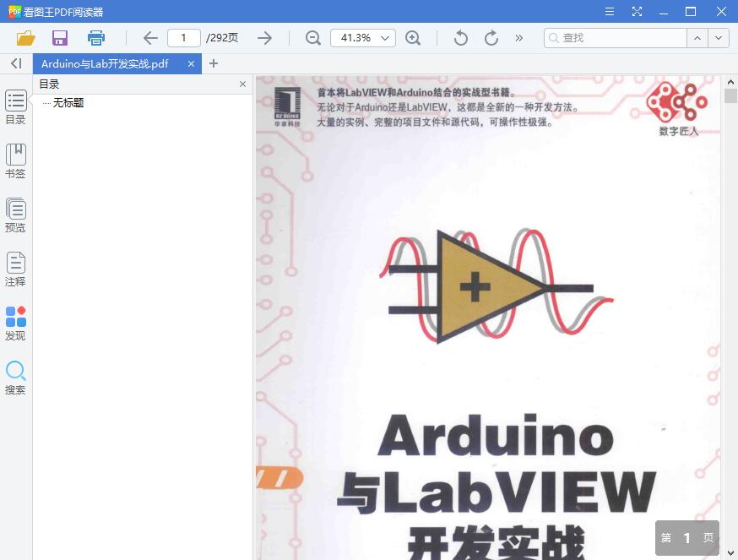
Task: Select the 无标题 outline entry
Action: coord(68,103)
